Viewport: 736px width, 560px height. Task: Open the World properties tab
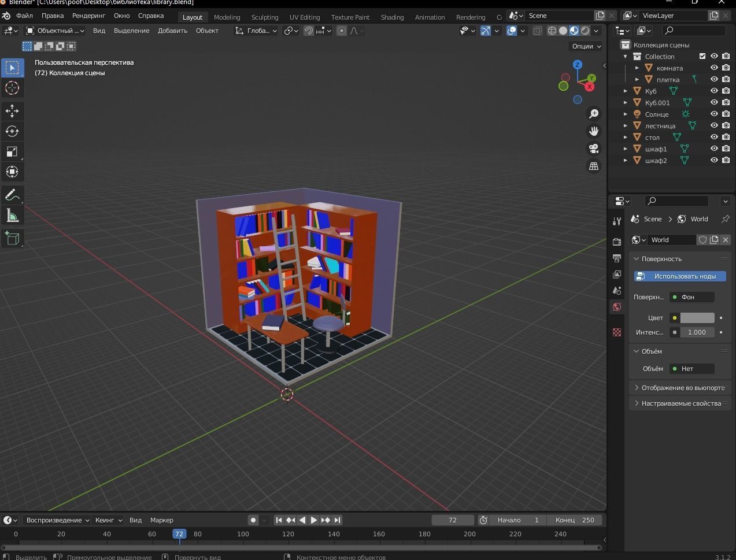pyautogui.click(x=617, y=307)
